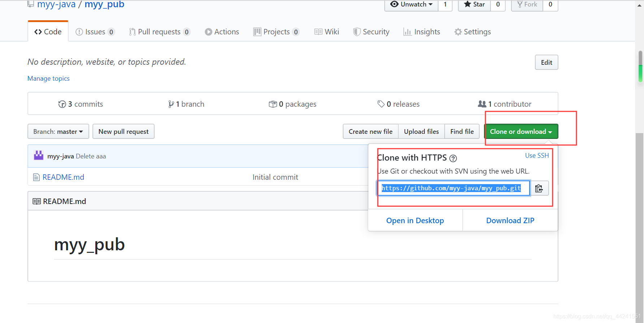This screenshot has width=644, height=323.
Task: Open the Projects tab
Action: coord(276,32)
